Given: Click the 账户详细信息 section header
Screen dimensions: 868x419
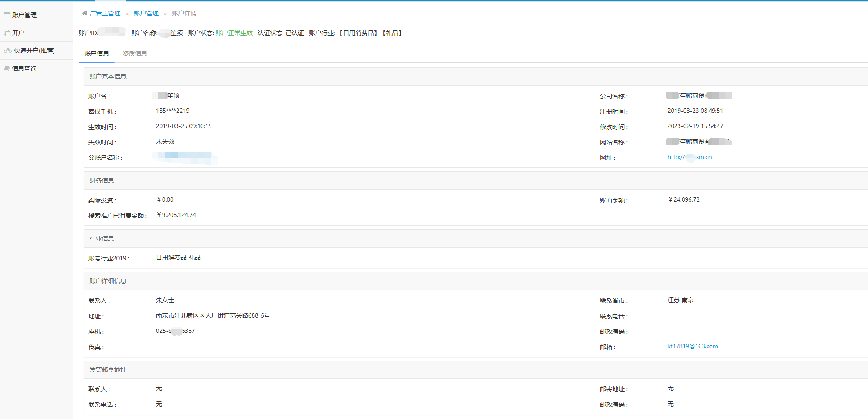Looking at the screenshot, I should pyautogui.click(x=108, y=281).
